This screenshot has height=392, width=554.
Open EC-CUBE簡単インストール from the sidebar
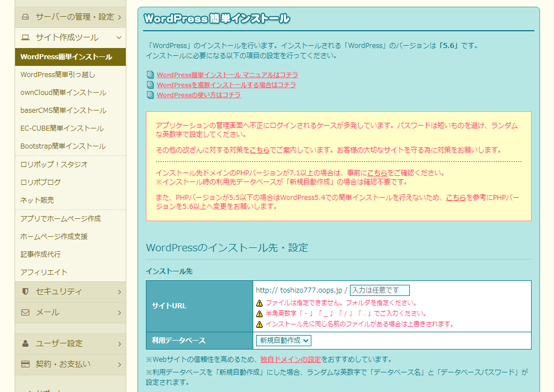point(62,128)
